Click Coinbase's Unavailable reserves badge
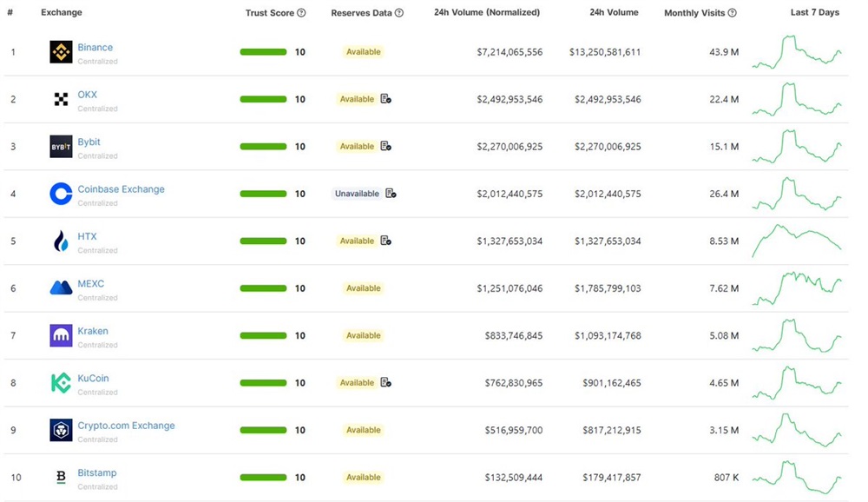Image resolution: width=868 pixels, height=502 pixels. 357,194
